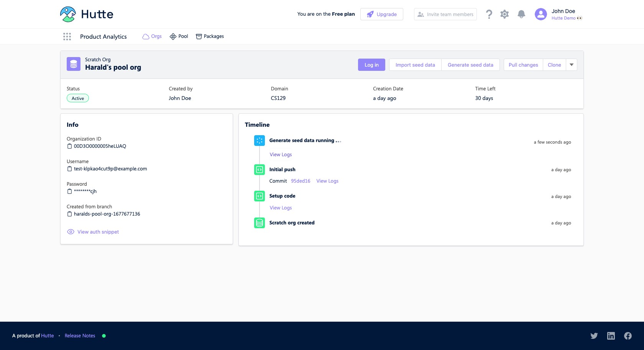The image size is (644, 350).
Task: Open the Facebook icon in footer
Action: [x=628, y=336]
